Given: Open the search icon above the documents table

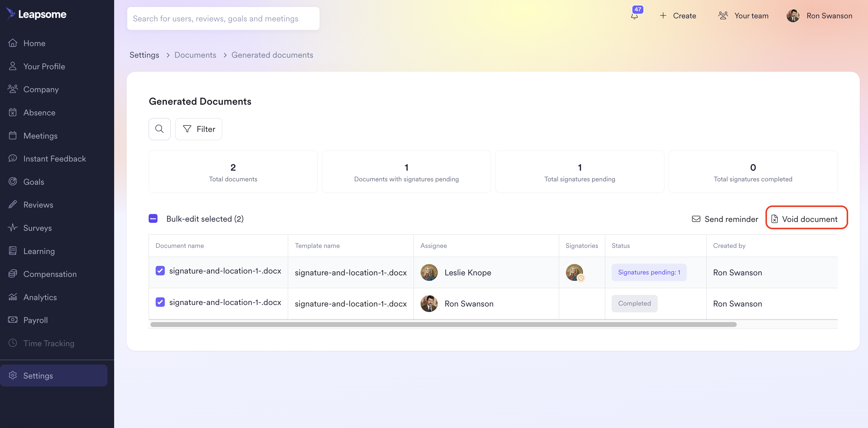Looking at the screenshot, I should coord(159,129).
